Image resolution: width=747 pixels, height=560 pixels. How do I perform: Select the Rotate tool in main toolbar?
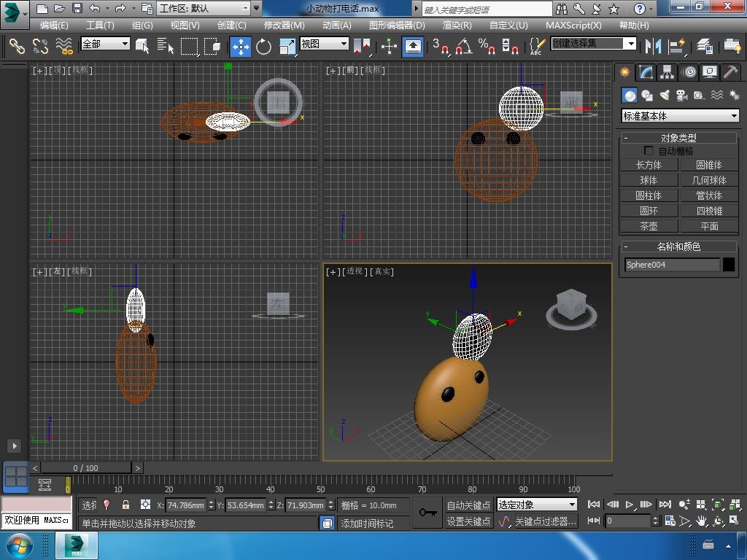click(x=263, y=47)
